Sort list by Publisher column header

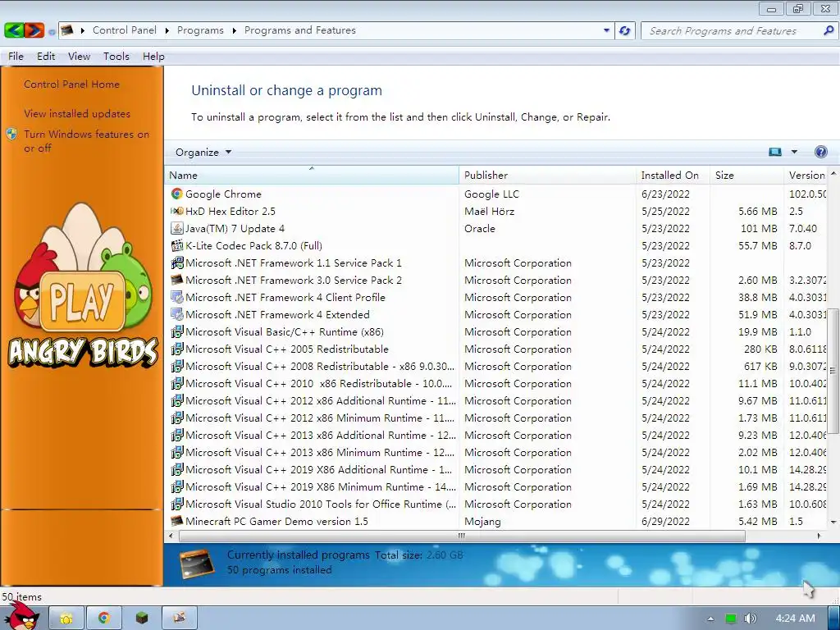(547, 176)
